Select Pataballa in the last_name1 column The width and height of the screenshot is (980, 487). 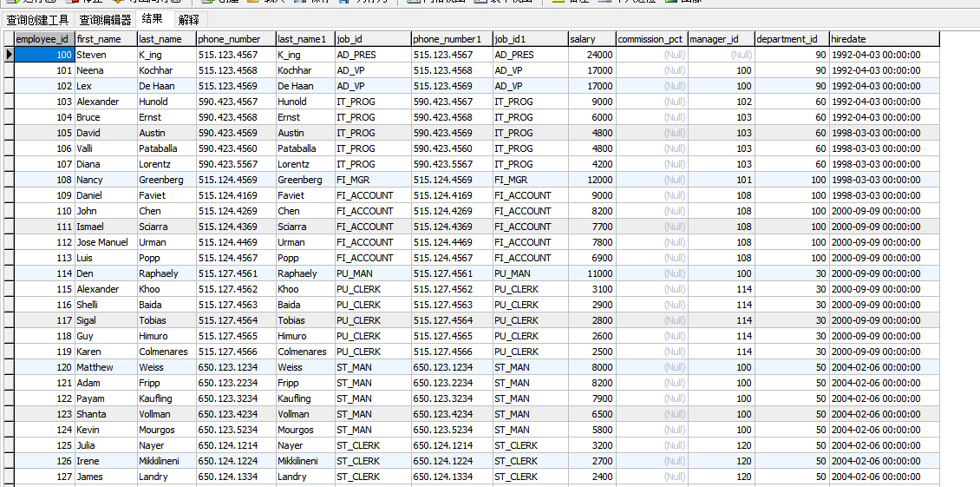tap(305, 148)
